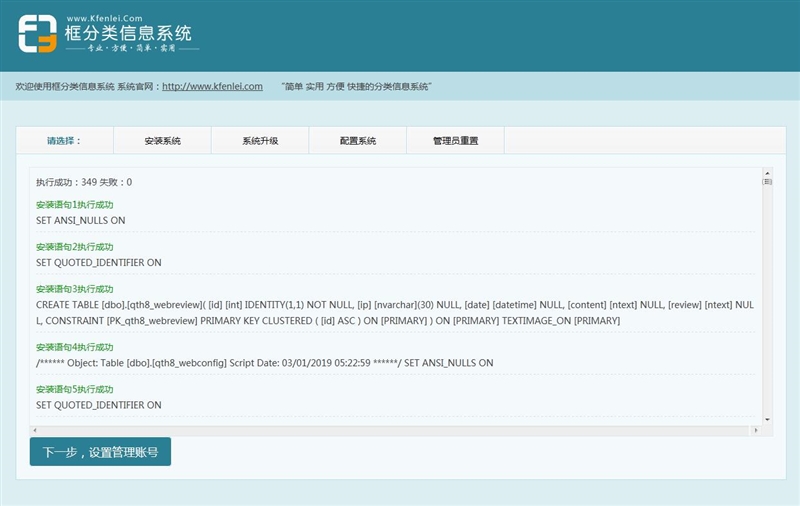Click the Kfenlei logo icon in header
This screenshot has width=800, height=506.
(37, 33)
